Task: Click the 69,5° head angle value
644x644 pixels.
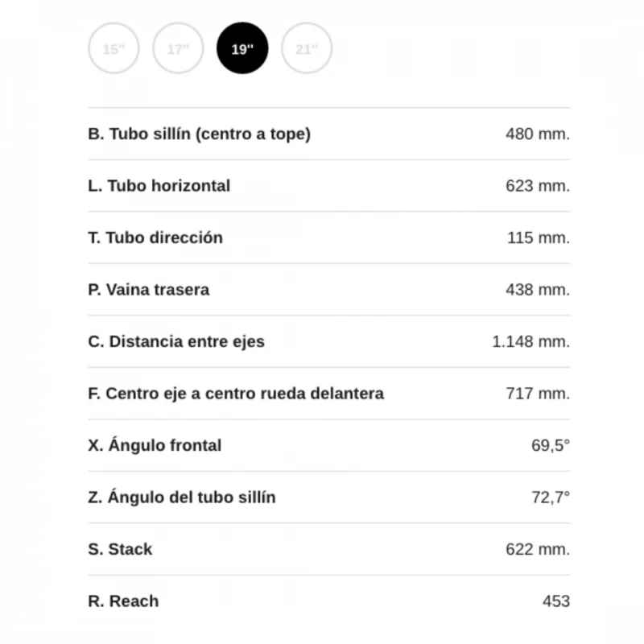Action: [550, 446]
